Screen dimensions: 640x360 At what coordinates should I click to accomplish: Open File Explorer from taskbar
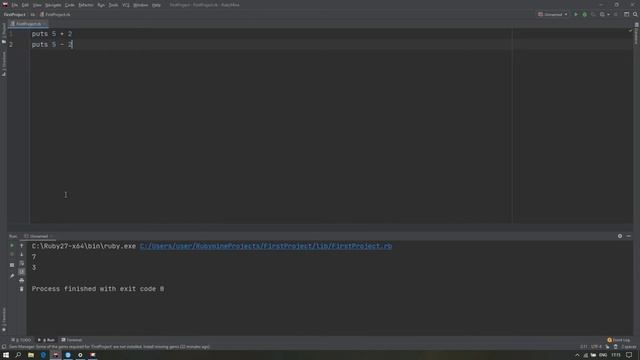click(31, 355)
